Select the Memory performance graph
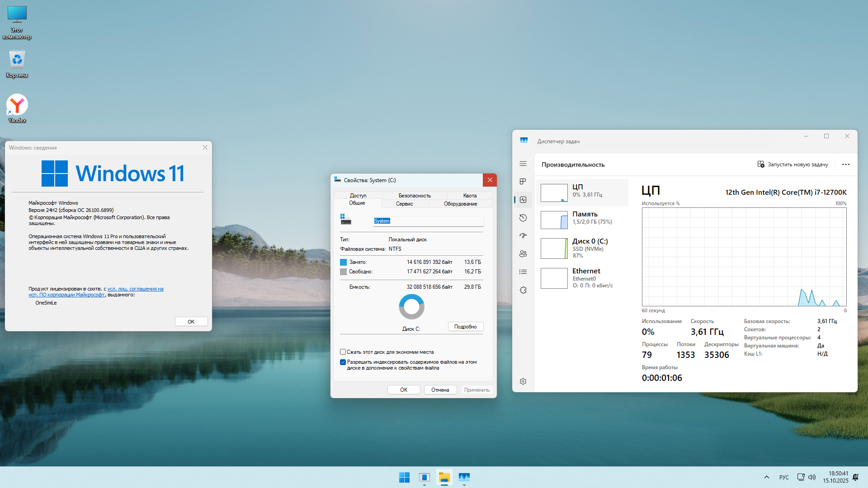 coord(583,220)
